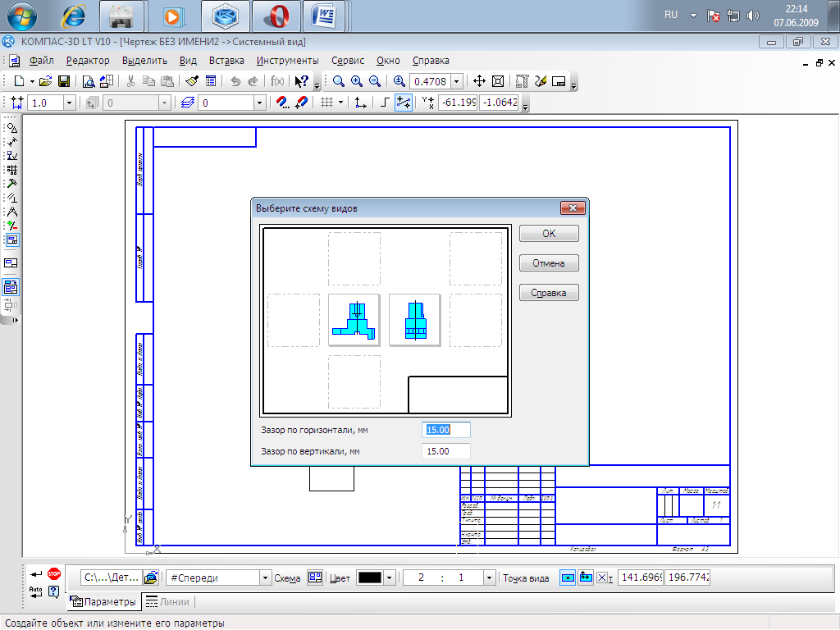Create a new document with the New icon

click(x=20, y=81)
